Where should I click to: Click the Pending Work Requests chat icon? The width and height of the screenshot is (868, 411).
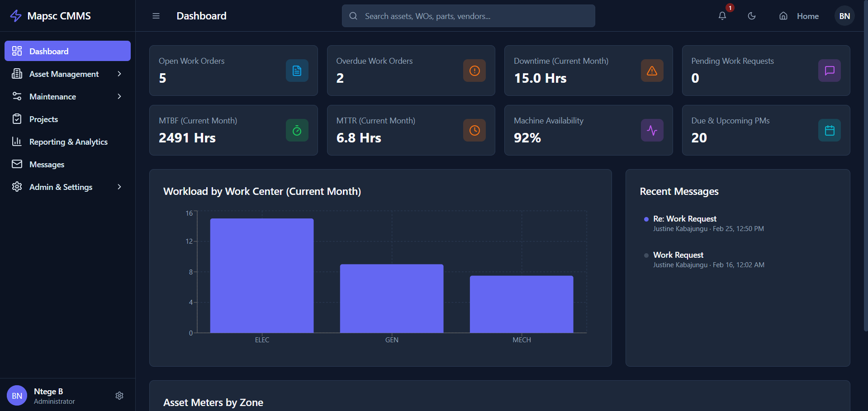tap(830, 71)
